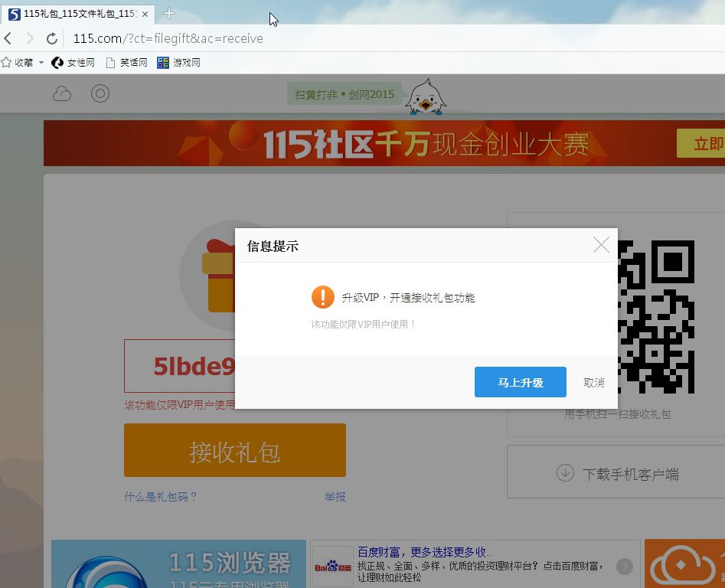The image size is (725, 588).
Task: Click 取消 to cancel the dialog
Action: pyautogui.click(x=593, y=382)
